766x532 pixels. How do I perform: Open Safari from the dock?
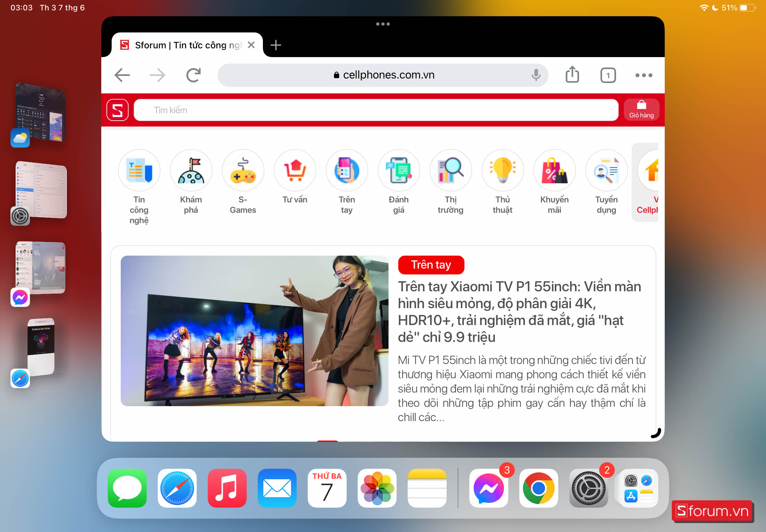[x=177, y=488]
